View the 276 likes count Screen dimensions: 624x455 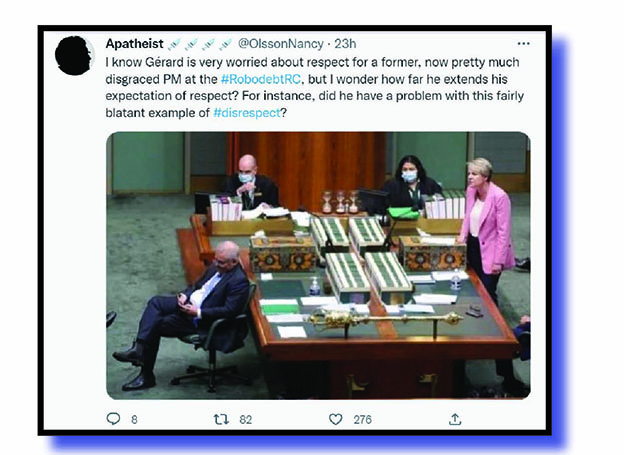click(x=362, y=420)
